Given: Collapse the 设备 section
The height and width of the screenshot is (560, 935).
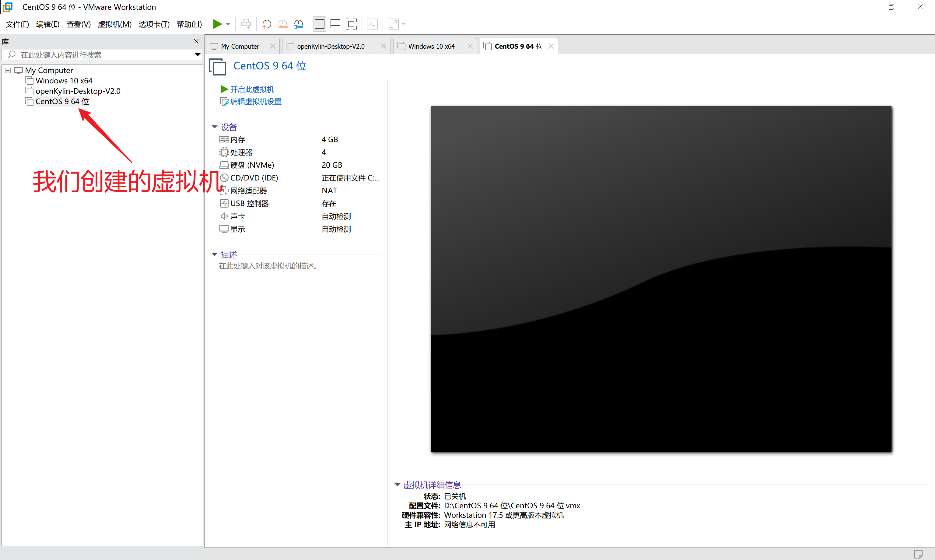Looking at the screenshot, I should click(x=214, y=127).
